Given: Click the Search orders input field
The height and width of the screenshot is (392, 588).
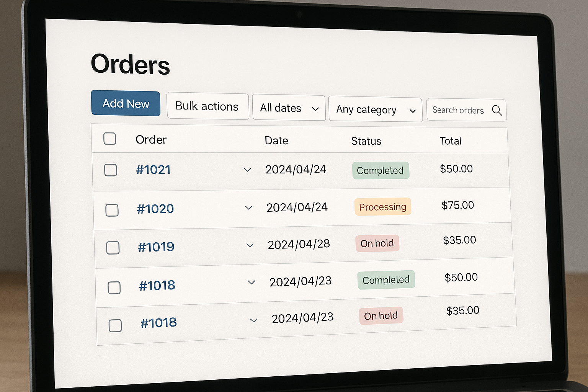Looking at the screenshot, I should point(458,110).
